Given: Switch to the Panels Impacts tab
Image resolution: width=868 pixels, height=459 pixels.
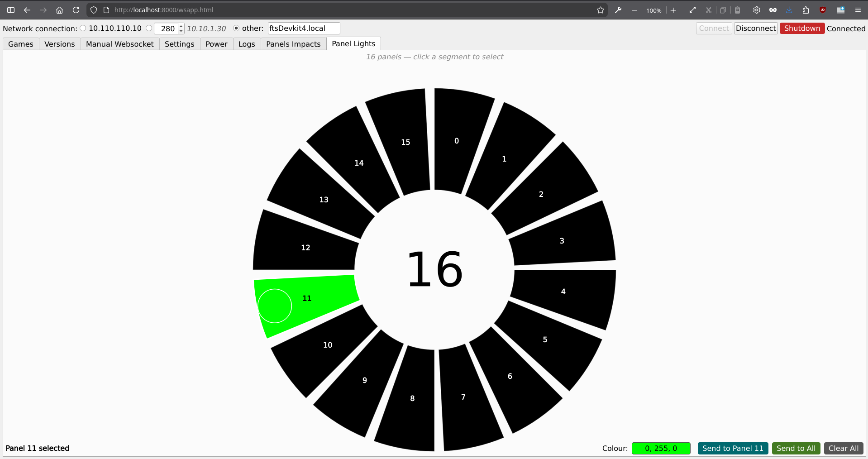Looking at the screenshot, I should click(293, 44).
